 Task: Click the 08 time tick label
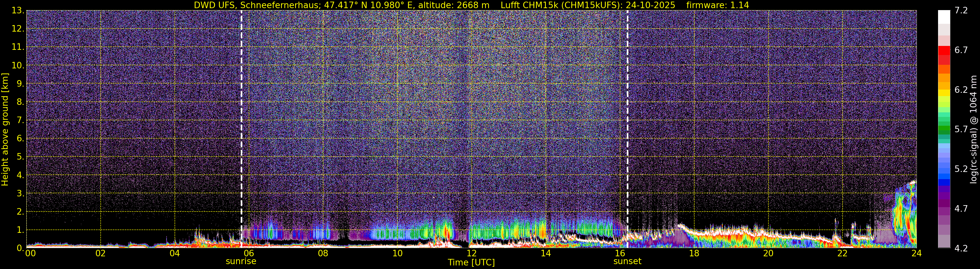click(323, 253)
